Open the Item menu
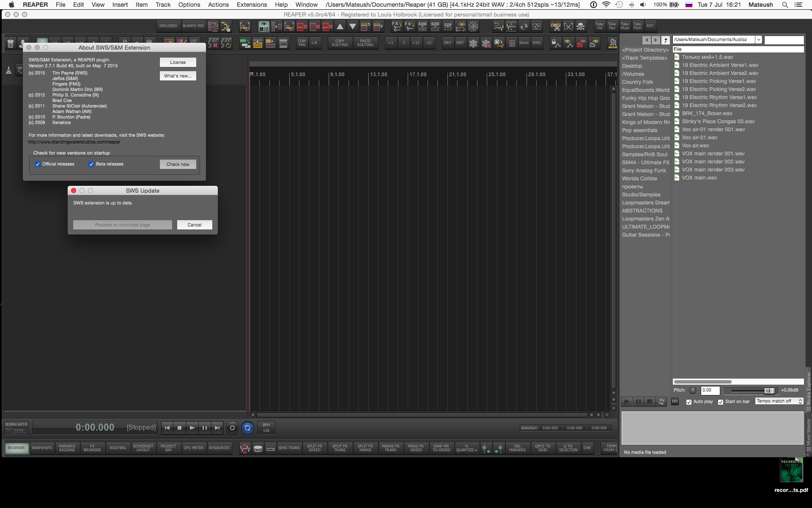812x508 pixels. click(142, 5)
